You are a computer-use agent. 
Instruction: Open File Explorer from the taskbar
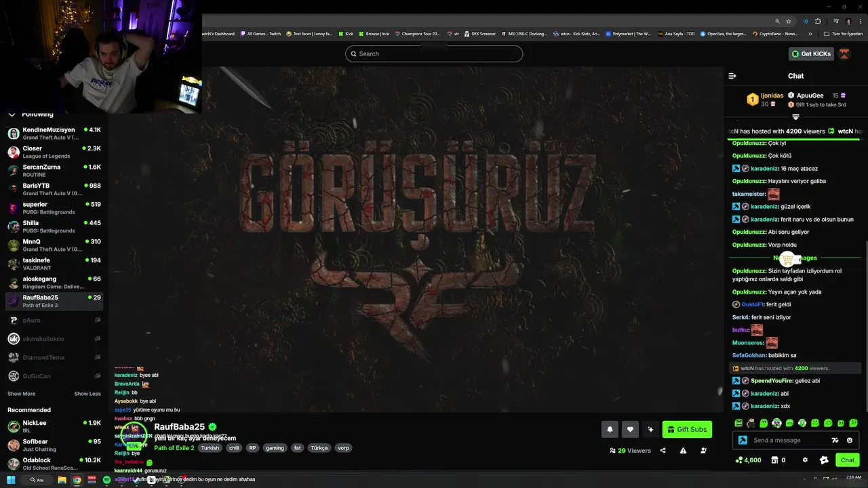62,480
